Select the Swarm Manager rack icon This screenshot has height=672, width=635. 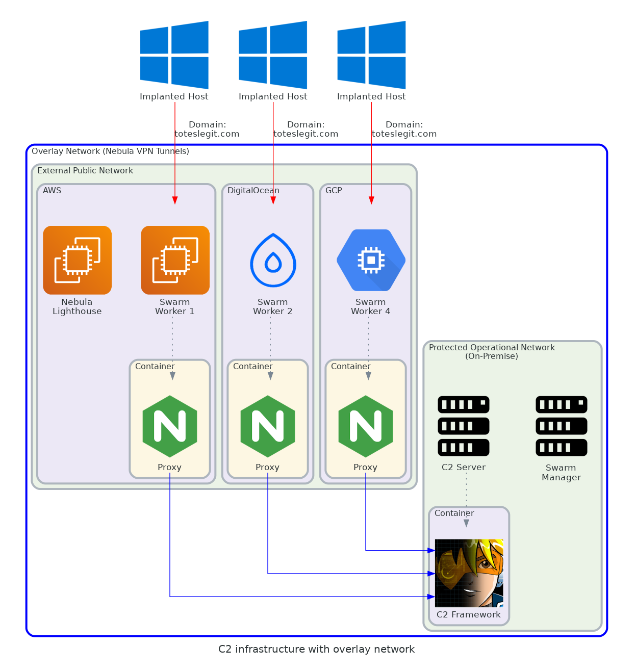562,426
